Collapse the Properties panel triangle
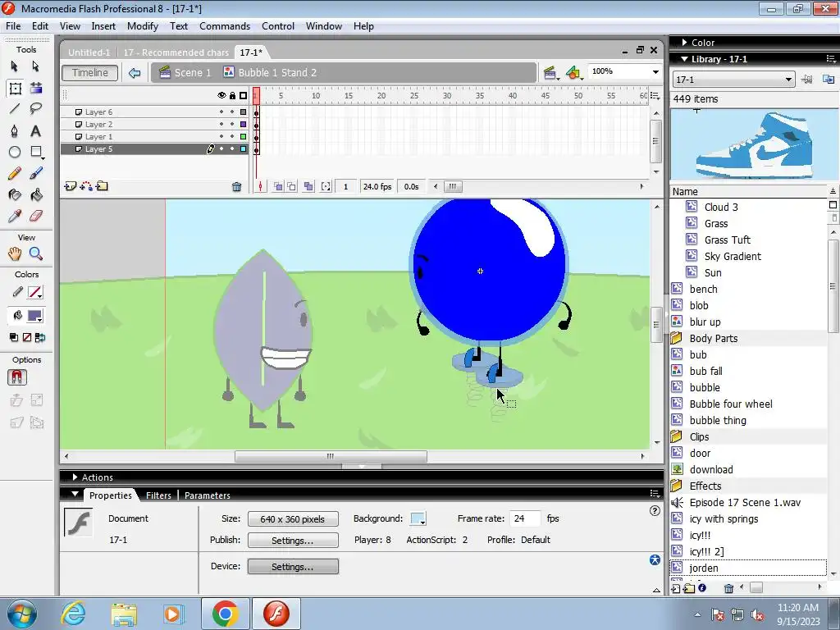The height and width of the screenshot is (630, 840). (75, 495)
